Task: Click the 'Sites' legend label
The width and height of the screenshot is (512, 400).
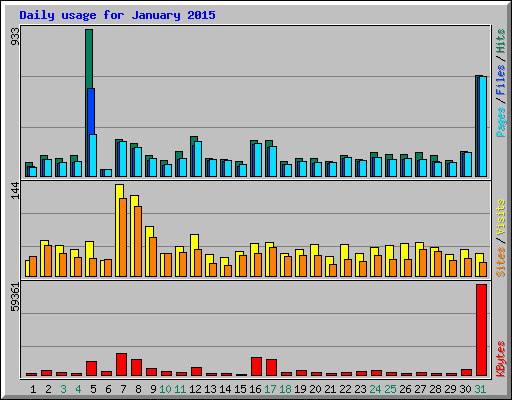Action: point(501,262)
